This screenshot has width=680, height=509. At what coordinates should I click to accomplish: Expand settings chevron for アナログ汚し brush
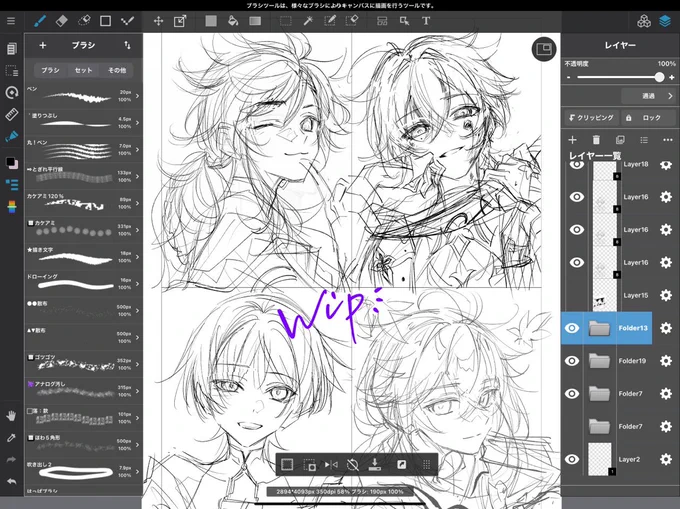(x=137, y=391)
